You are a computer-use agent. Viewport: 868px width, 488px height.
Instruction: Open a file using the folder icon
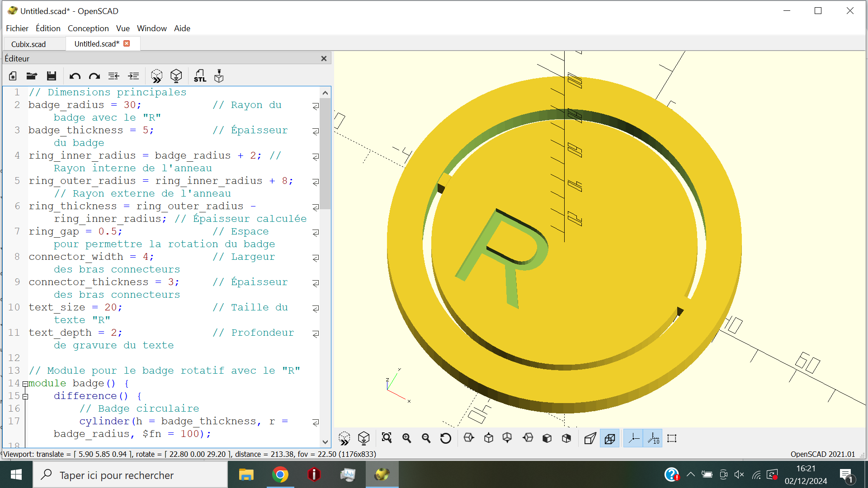pos(32,76)
